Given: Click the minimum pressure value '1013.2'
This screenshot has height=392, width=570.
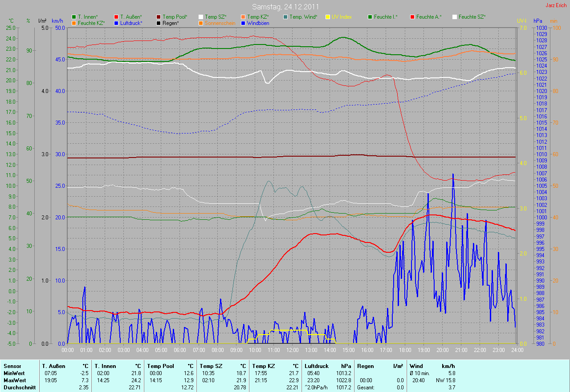Looking at the screenshot, I should [343, 373].
